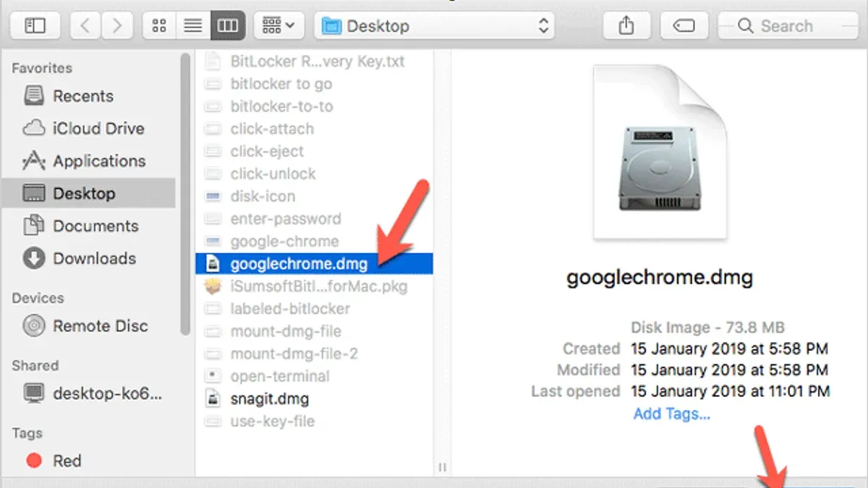
Task: Click the sidebar scrollbar
Action: [185, 194]
